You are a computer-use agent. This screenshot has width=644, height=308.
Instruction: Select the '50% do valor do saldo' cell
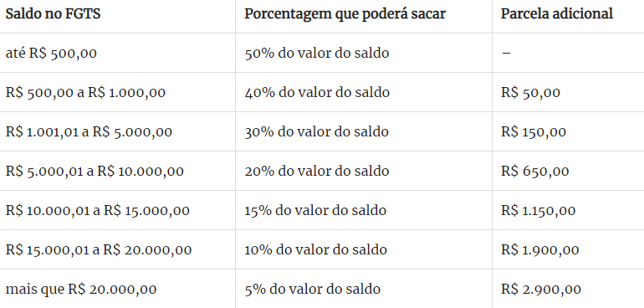[x=317, y=54]
